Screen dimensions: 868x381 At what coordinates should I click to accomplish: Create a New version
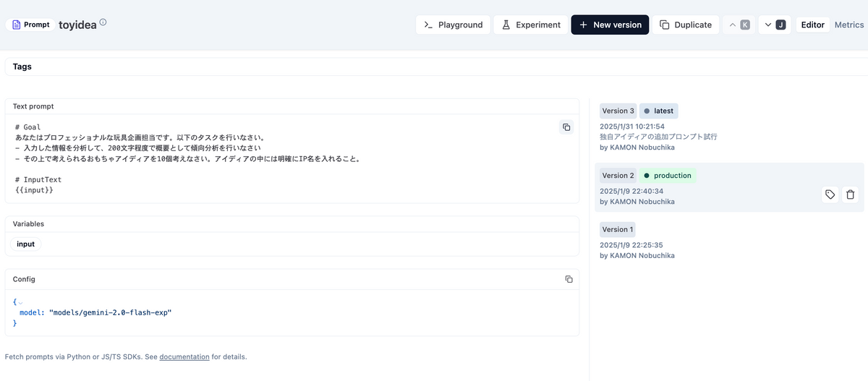click(x=610, y=25)
